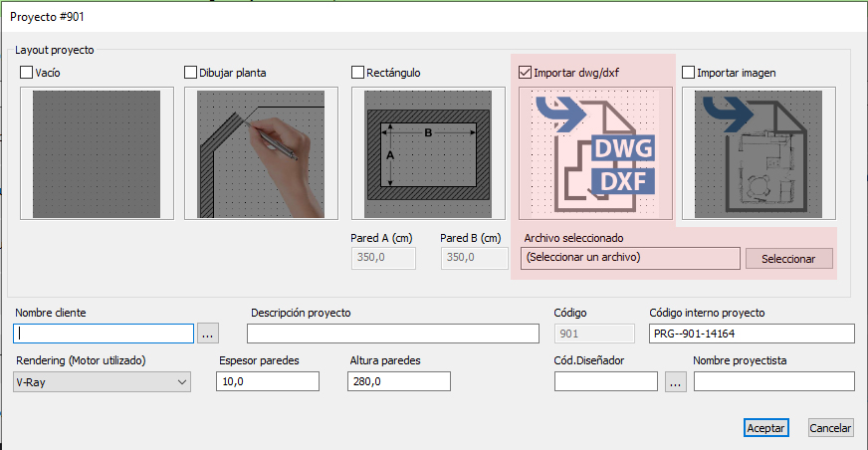Click the Archivo seleccionado file field
The width and height of the screenshot is (868, 450).
[630, 258]
